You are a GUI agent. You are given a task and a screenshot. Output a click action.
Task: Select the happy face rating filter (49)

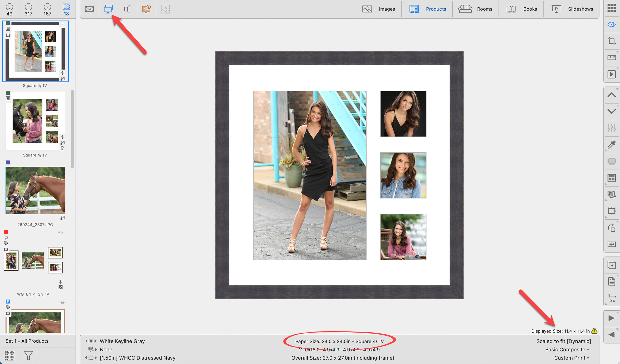[9, 9]
